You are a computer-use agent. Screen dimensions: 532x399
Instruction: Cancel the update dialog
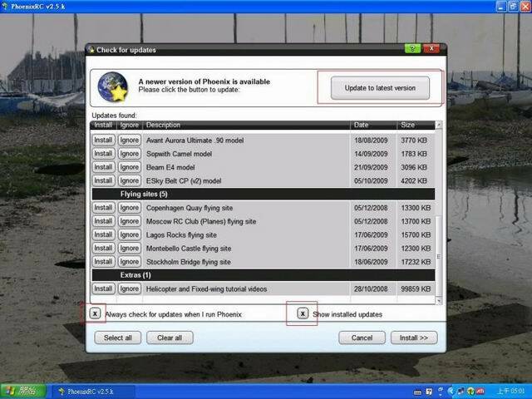pyautogui.click(x=362, y=337)
